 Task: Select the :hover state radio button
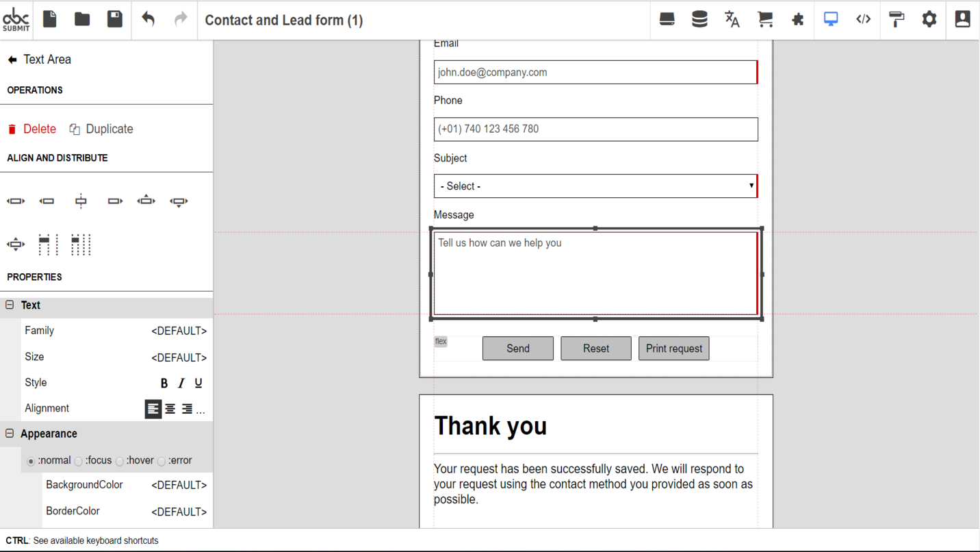tap(119, 461)
